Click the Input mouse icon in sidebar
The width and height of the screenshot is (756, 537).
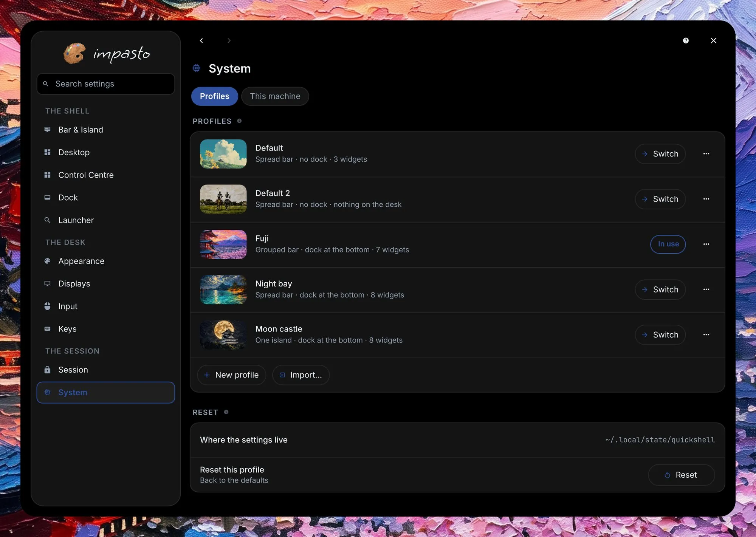47,306
